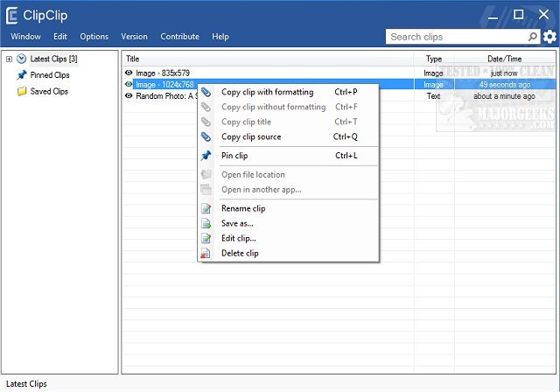This screenshot has height=392, width=560.
Task: Click the disabled Open in another app... entry
Action: [x=288, y=190]
